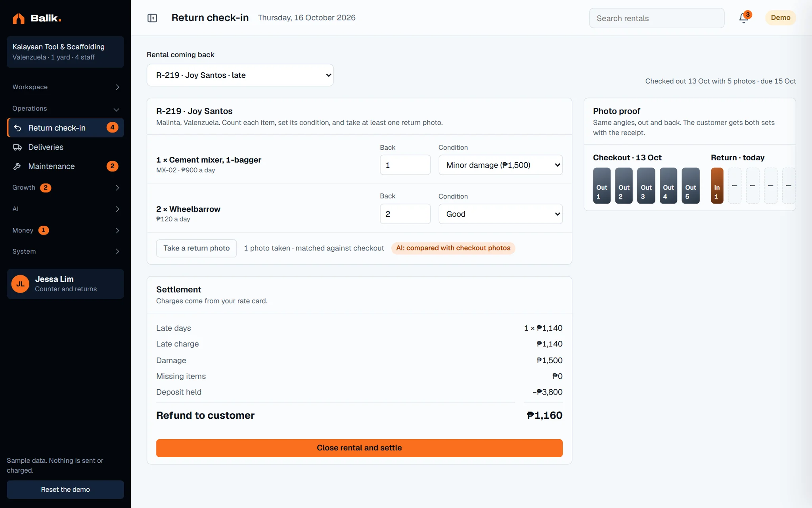This screenshot has height=508, width=812.
Task: Open Wheelbarrow condition dropdown
Action: (500, 214)
